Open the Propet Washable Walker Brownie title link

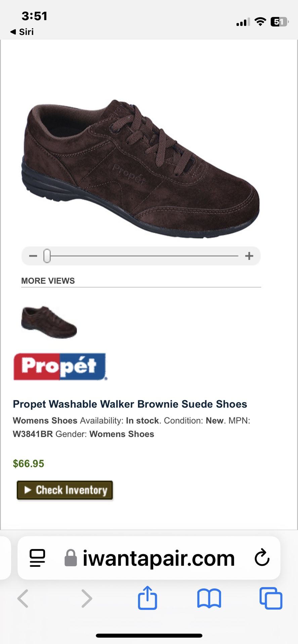[x=130, y=404]
